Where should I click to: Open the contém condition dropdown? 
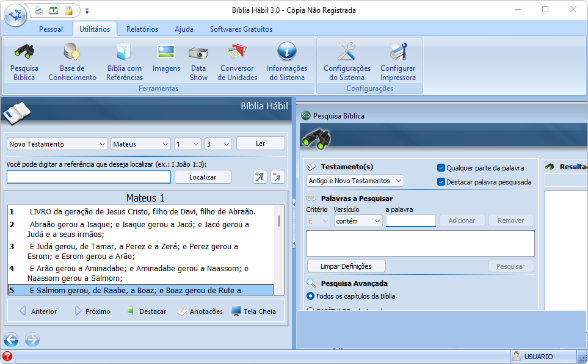point(358,221)
